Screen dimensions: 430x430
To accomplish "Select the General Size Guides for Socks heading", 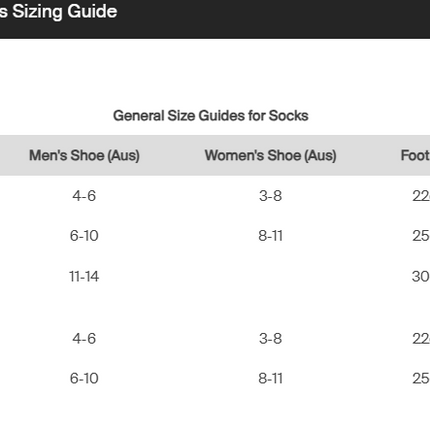I will [x=211, y=116].
